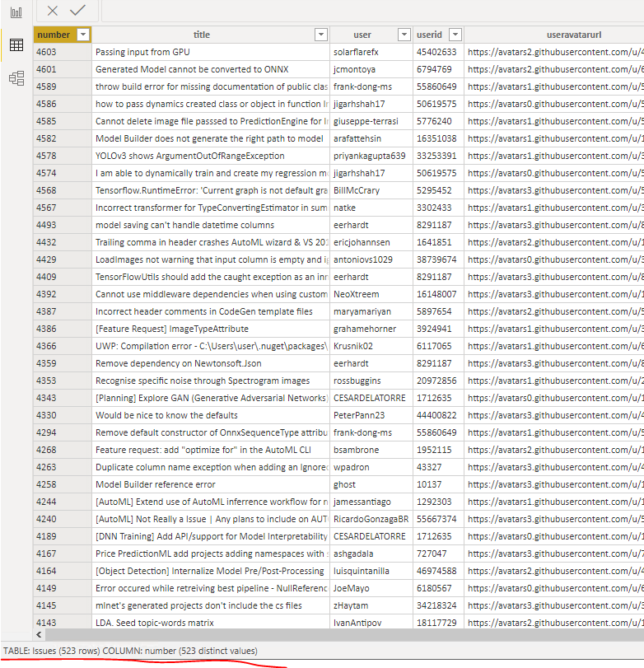Select user cell 'Krusnik02'
This screenshot has height=668, width=644.
tap(371, 346)
